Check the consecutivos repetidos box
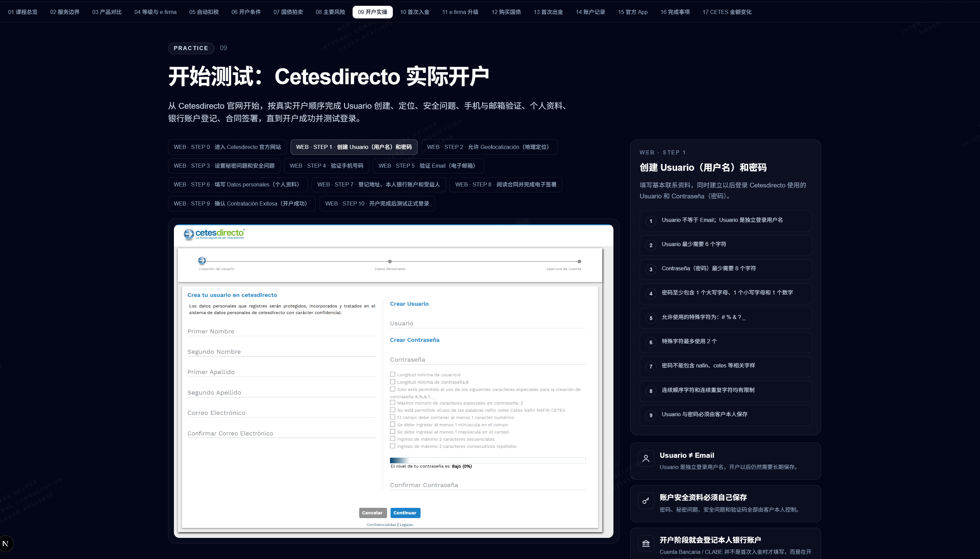Screen dimensions: 980x559 pos(392,446)
